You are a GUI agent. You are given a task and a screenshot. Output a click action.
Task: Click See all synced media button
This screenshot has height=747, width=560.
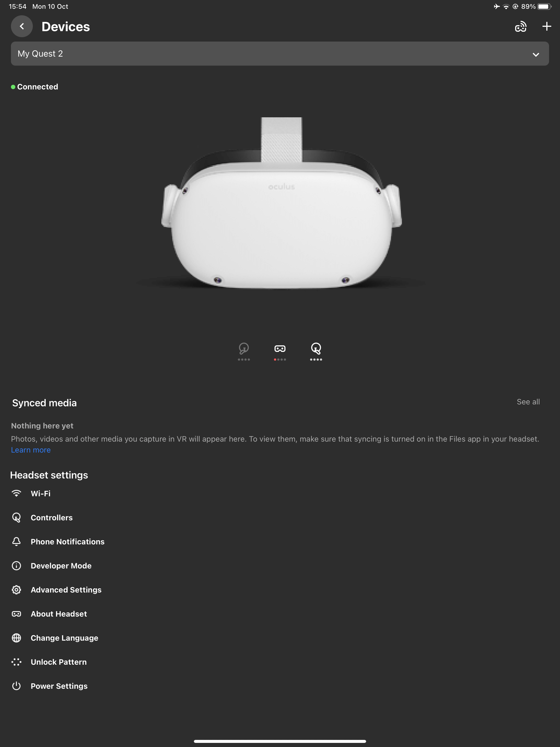(x=528, y=402)
